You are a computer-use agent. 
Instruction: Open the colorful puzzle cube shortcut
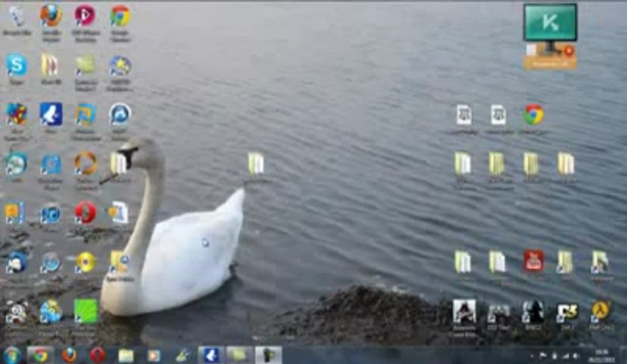coord(17,114)
